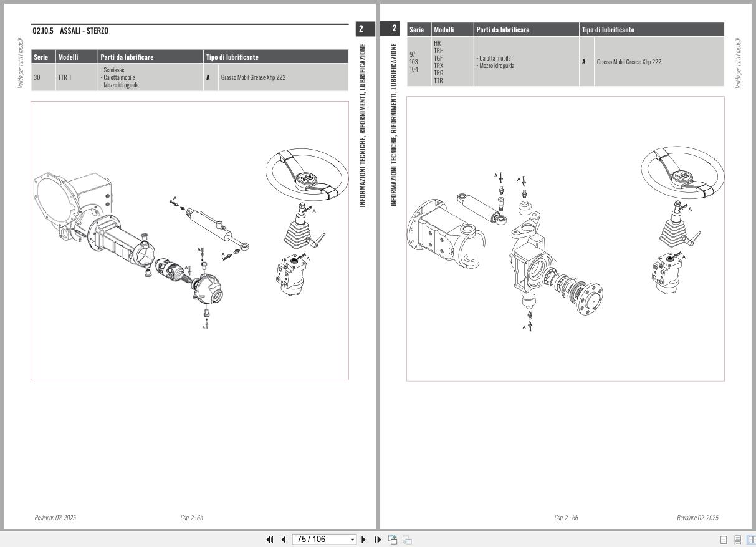Click the wheel hub flange drawing on right page
The image size is (756, 547).
[590, 299]
